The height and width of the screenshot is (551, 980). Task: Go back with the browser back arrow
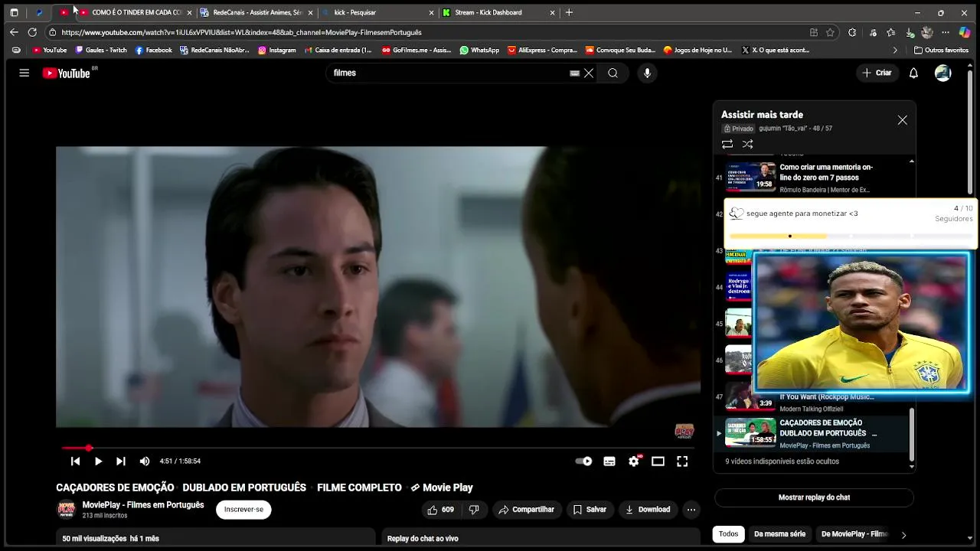click(14, 32)
